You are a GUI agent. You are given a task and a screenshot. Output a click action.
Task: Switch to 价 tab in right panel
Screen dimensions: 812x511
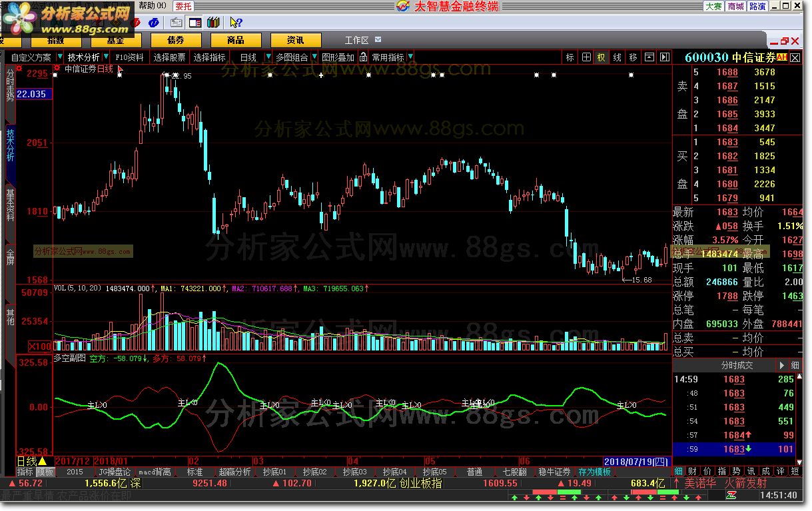pyautogui.click(x=706, y=472)
